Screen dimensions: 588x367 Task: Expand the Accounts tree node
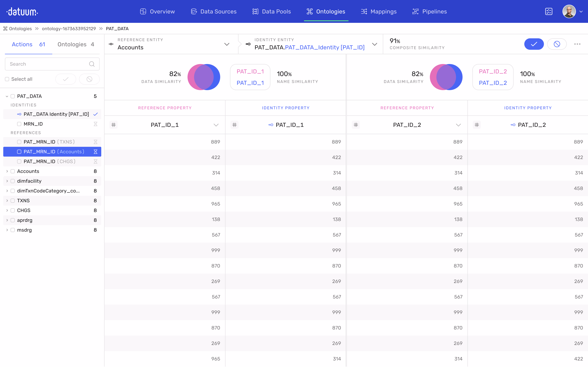click(x=7, y=171)
